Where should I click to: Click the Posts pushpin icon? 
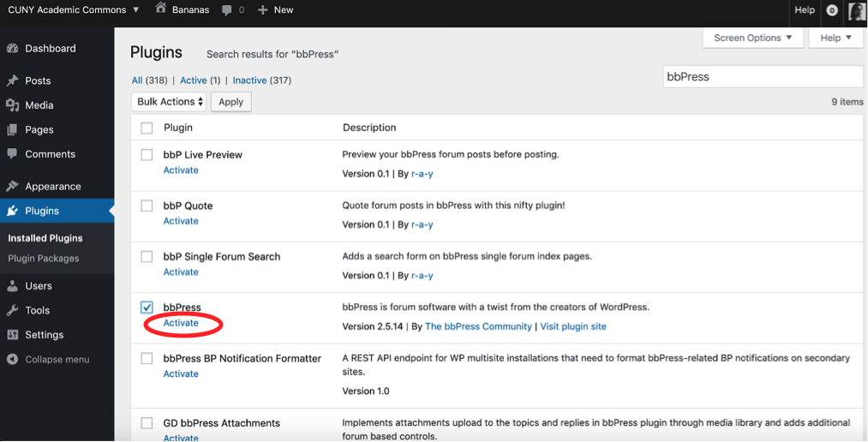(x=12, y=81)
